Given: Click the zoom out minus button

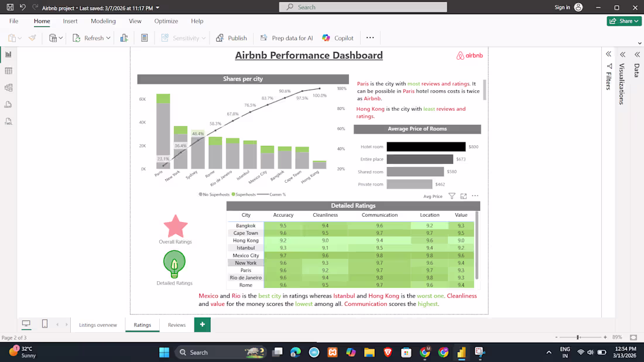Looking at the screenshot, I should tap(557, 337).
